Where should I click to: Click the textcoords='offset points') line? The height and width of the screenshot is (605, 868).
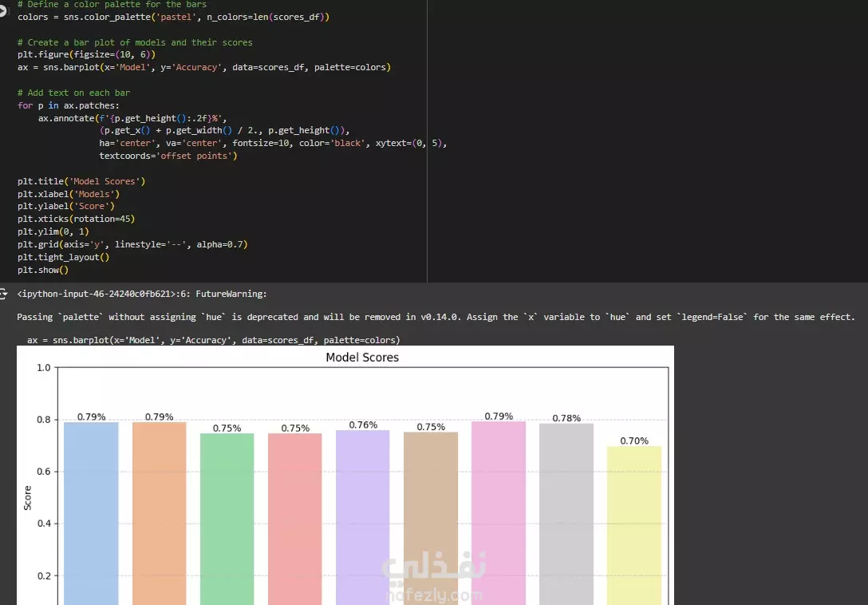(x=168, y=156)
